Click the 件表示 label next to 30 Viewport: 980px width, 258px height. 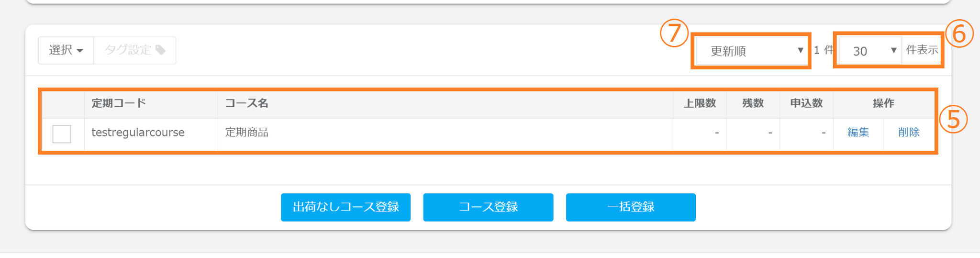922,50
